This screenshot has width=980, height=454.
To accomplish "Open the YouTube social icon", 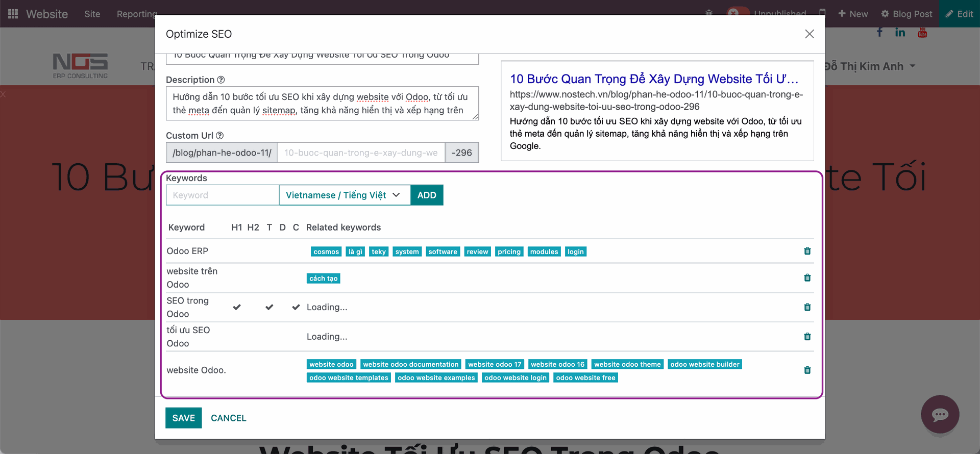I will pos(922,33).
